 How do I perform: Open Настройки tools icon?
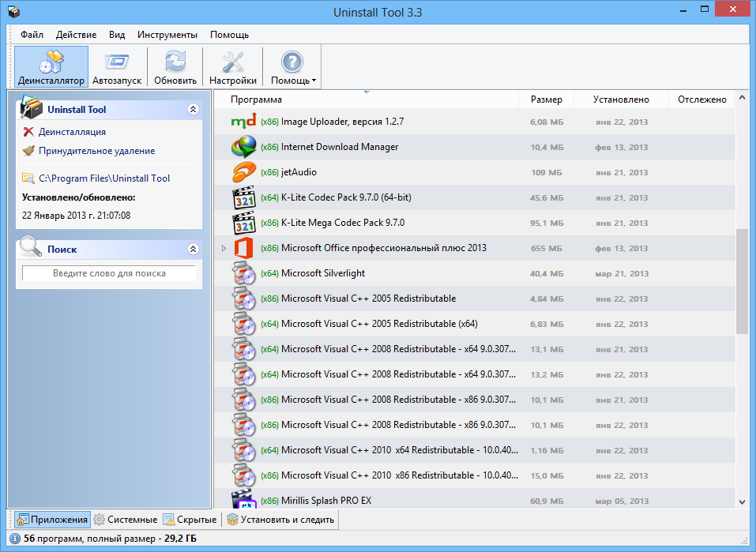point(232,62)
